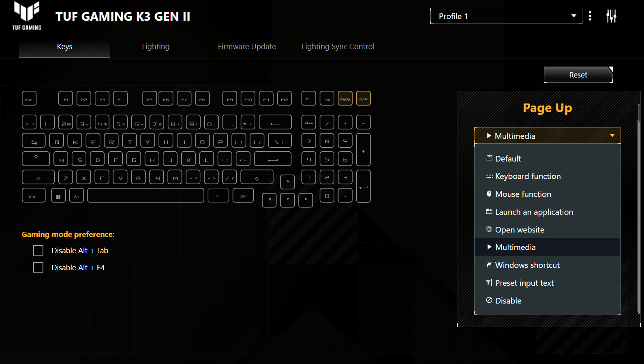Image resolution: width=644 pixels, height=364 pixels.
Task: Choose Default from function list
Action: pyautogui.click(x=548, y=159)
